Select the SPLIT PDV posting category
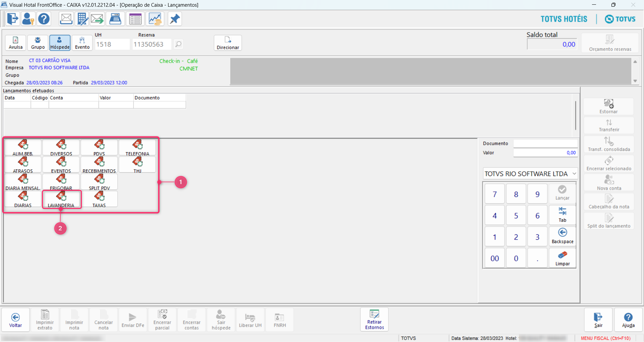The image size is (644, 342). click(x=99, y=182)
